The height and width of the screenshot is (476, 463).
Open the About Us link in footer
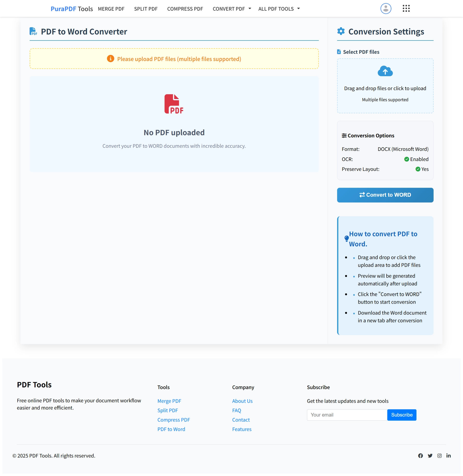point(242,401)
